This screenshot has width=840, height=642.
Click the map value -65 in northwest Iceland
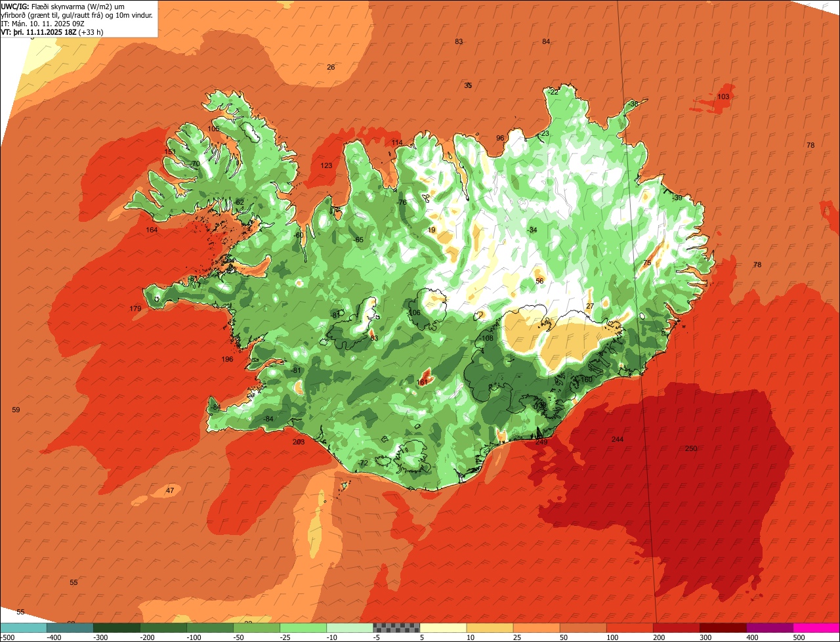point(358,240)
